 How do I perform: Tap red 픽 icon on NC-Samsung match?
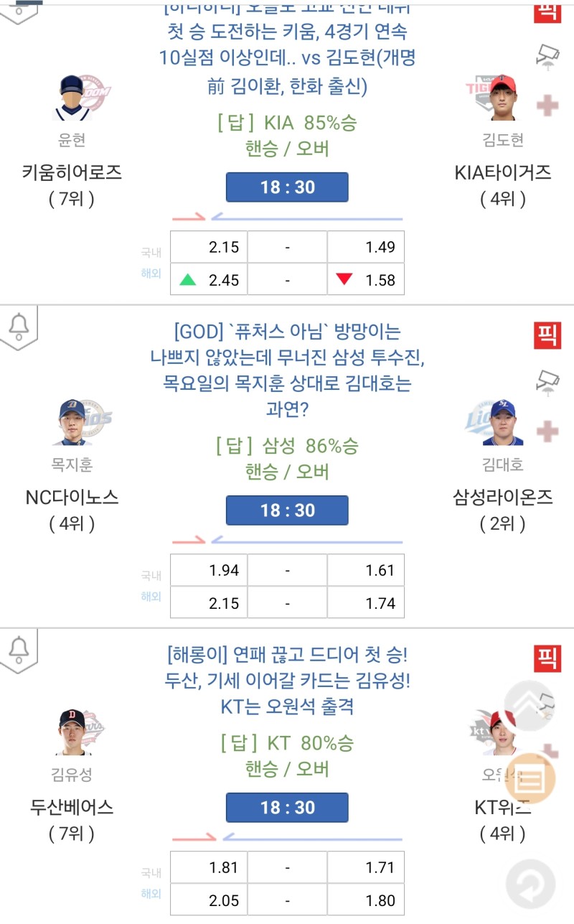coord(547,335)
